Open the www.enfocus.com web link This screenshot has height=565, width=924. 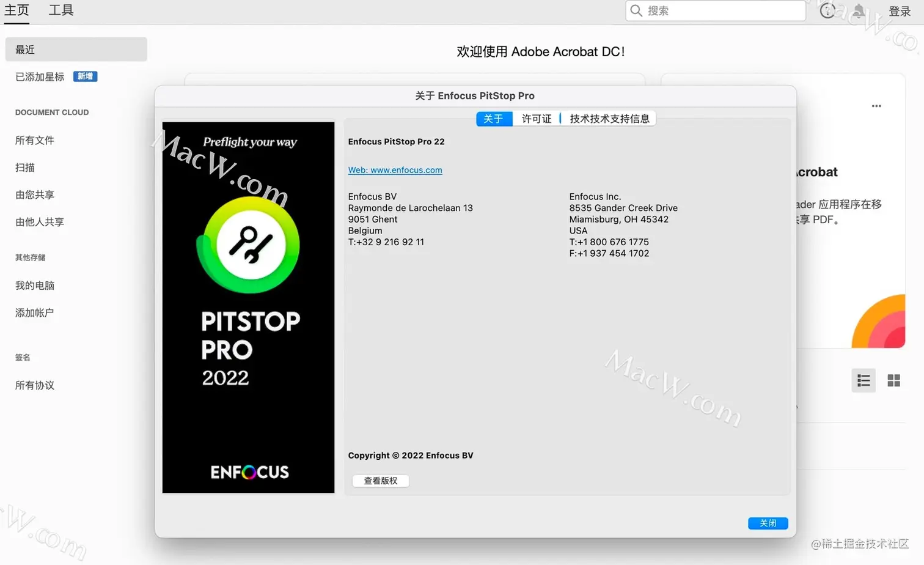tap(395, 170)
